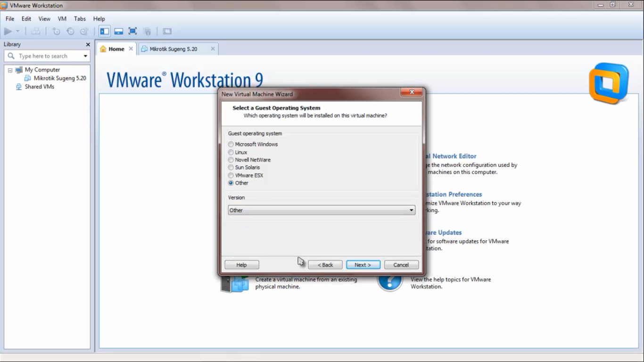
Task: Click the Next > button
Action: coord(363,265)
